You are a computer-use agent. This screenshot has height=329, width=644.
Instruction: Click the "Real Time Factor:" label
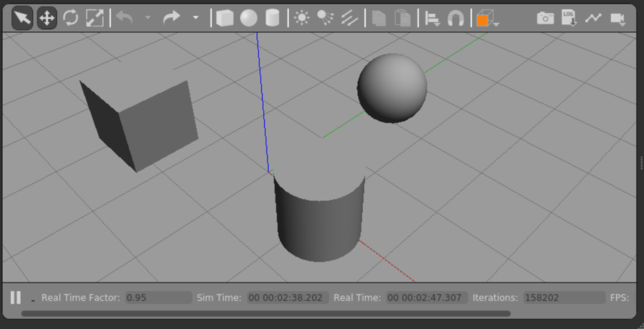(x=81, y=297)
